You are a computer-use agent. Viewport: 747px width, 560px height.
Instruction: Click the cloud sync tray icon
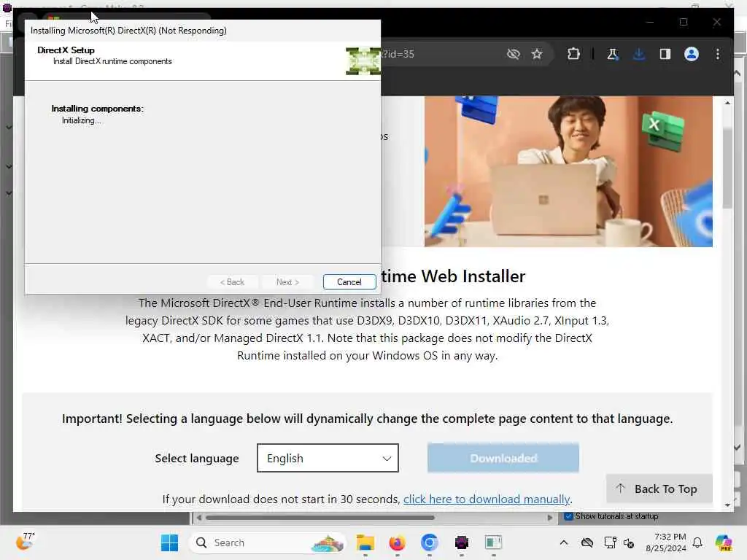tap(587, 542)
